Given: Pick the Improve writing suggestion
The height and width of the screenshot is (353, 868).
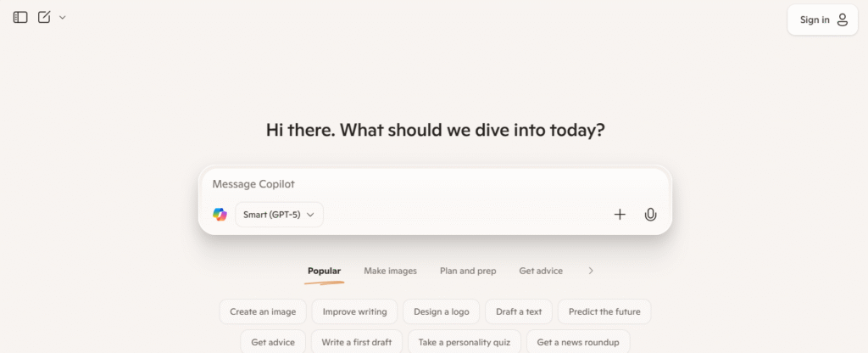Looking at the screenshot, I should click(x=354, y=311).
